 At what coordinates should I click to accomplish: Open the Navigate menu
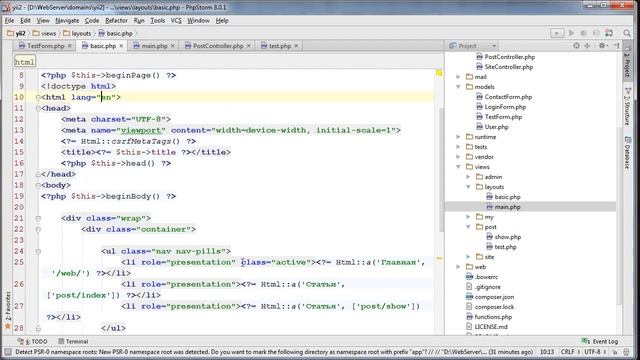[67, 20]
